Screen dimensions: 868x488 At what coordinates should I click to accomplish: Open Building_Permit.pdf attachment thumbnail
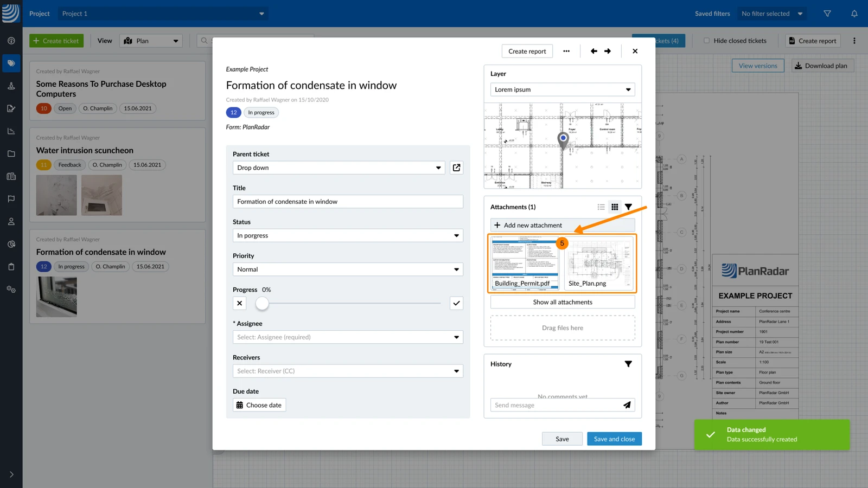pyautogui.click(x=525, y=263)
